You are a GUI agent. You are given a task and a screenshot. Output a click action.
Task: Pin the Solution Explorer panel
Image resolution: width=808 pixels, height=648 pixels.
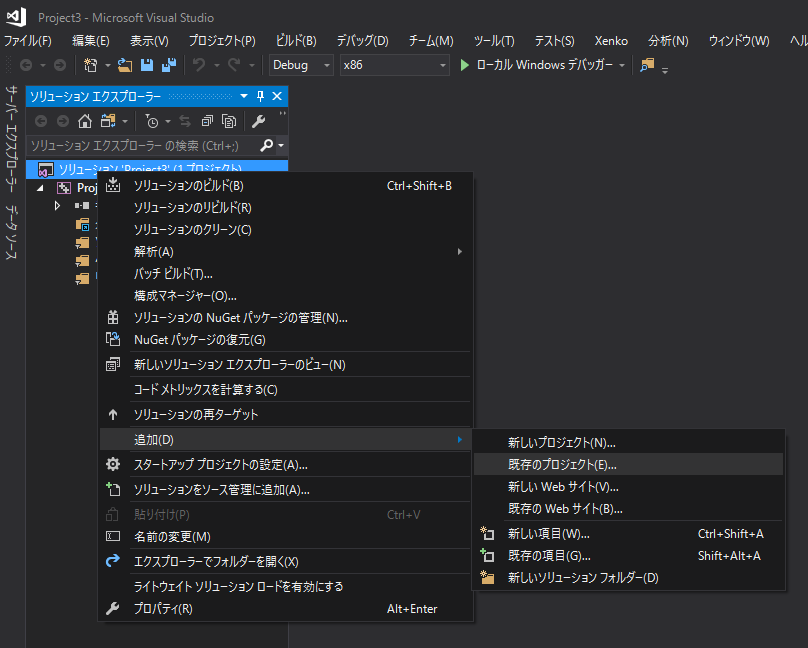coord(261,96)
